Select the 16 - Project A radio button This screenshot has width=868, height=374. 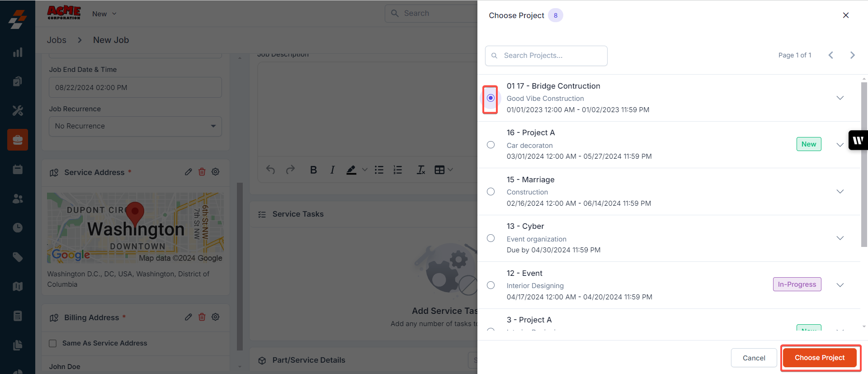click(491, 145)
